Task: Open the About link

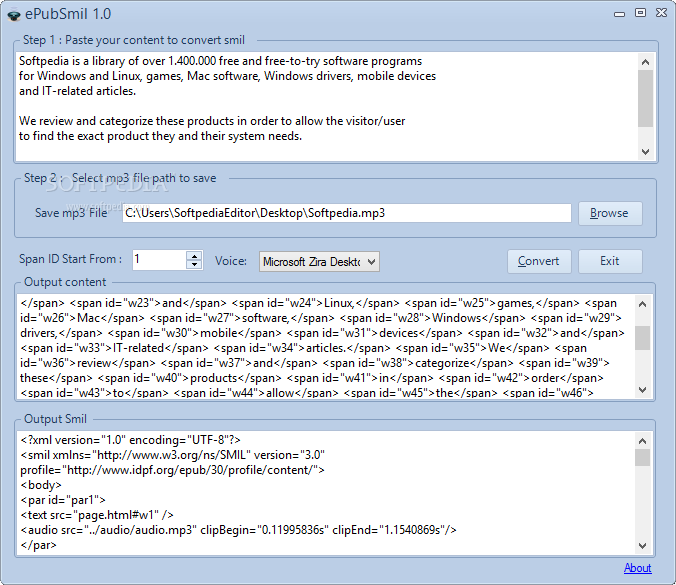Action: (x=637, y=568)
